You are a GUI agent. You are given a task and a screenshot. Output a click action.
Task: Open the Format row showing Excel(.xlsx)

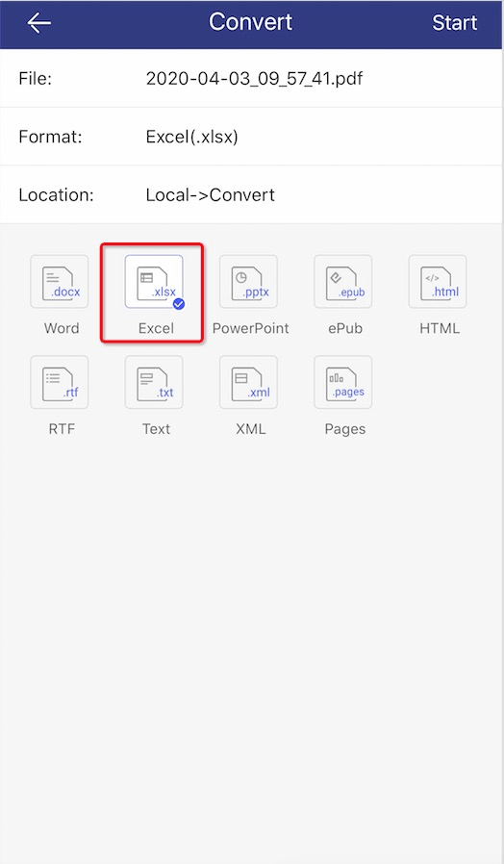coord(252,136)
